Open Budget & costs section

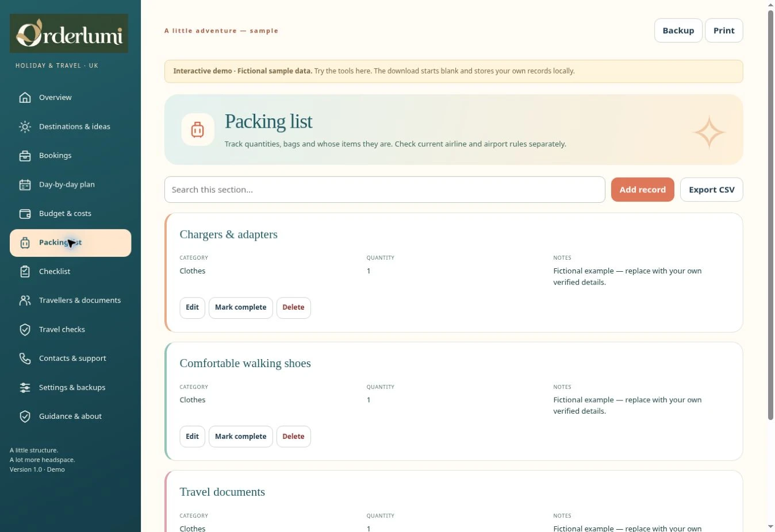tap(70, 214)
